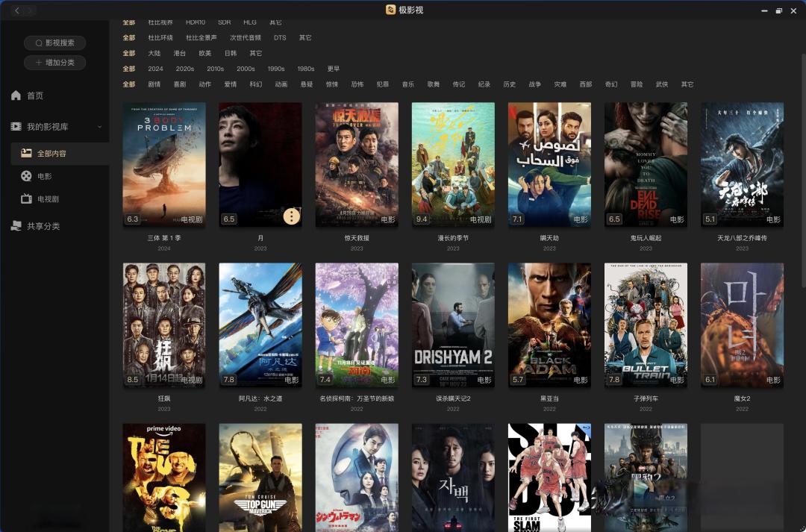Select the 剧情 genre filter

154,84
